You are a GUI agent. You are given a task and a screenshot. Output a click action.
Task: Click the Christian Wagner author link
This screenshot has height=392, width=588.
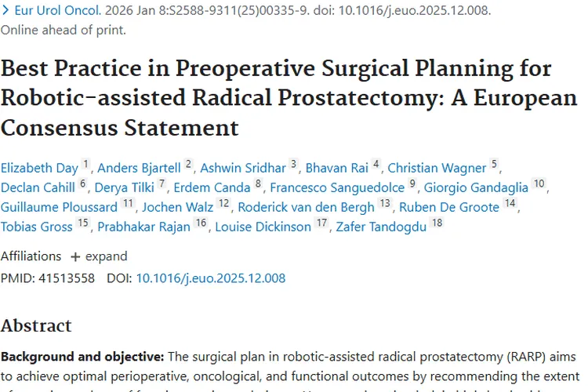click(x=437, y=167)
